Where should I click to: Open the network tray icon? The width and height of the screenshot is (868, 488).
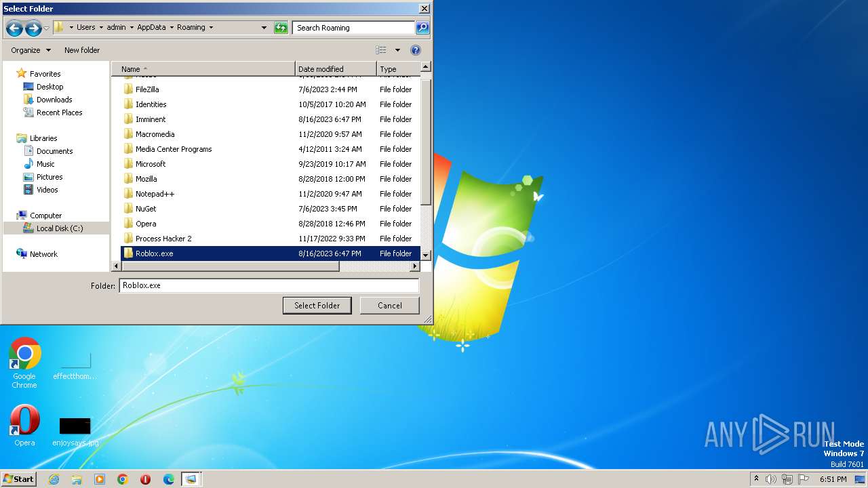coord(787,479)
